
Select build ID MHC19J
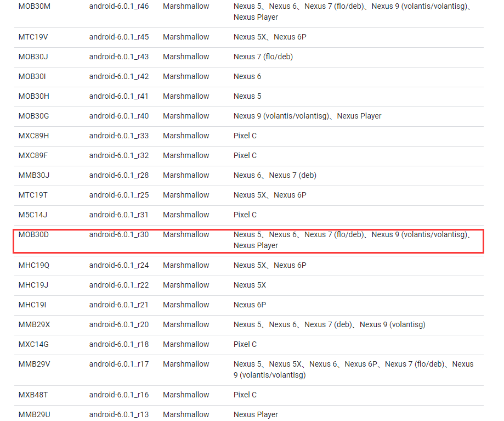tap(33, 285)
